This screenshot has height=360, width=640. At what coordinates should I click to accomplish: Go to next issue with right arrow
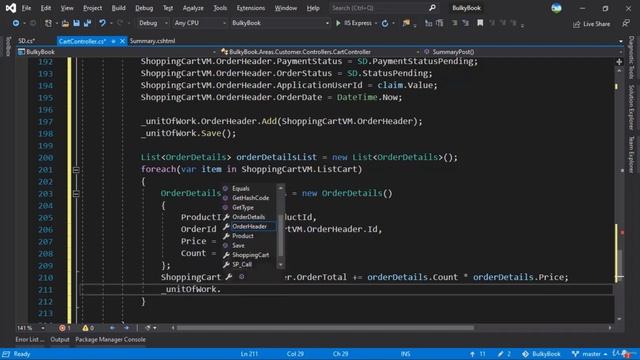click(x=126, y=328)
